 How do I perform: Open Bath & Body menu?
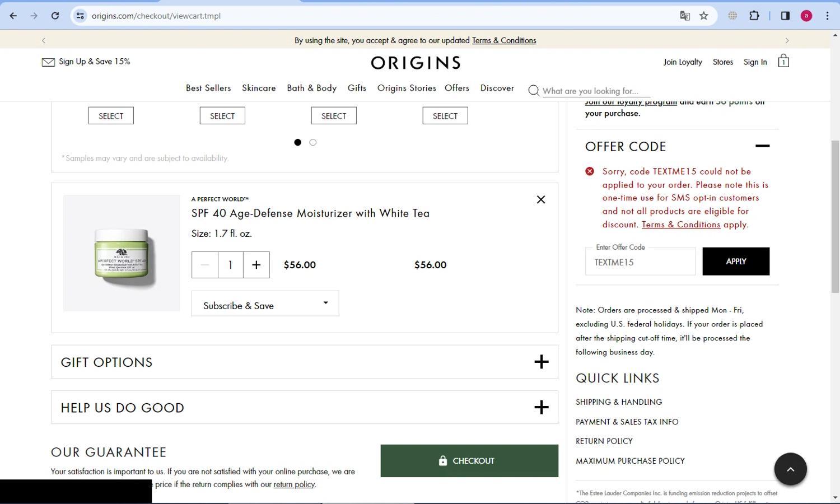click(311, 88)
